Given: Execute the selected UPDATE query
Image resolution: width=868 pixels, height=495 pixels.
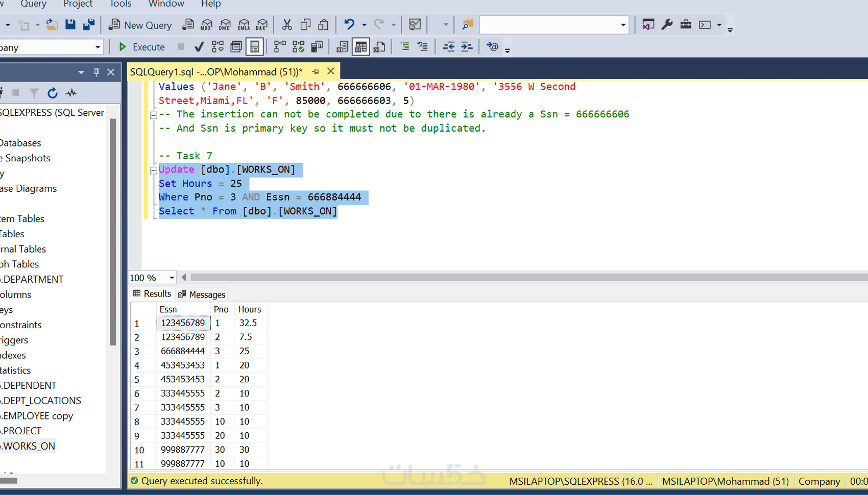Looking at the screenshot, I should (141, 46).
